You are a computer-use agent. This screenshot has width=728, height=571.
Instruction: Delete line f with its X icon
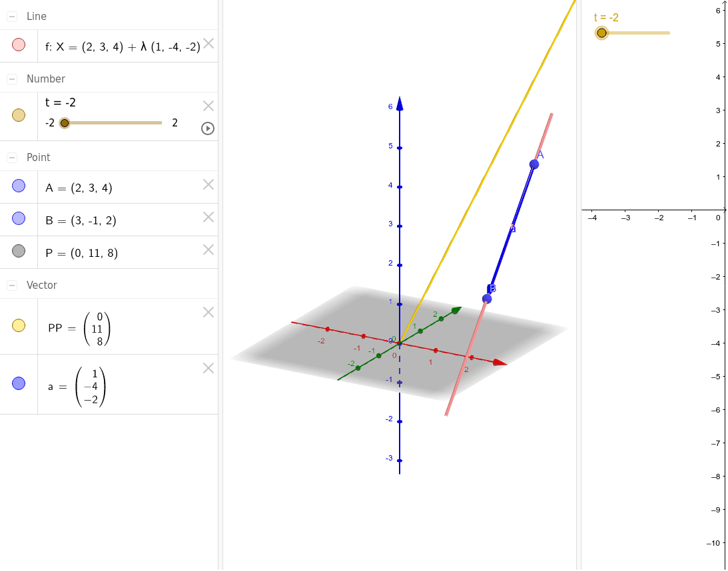208,43
